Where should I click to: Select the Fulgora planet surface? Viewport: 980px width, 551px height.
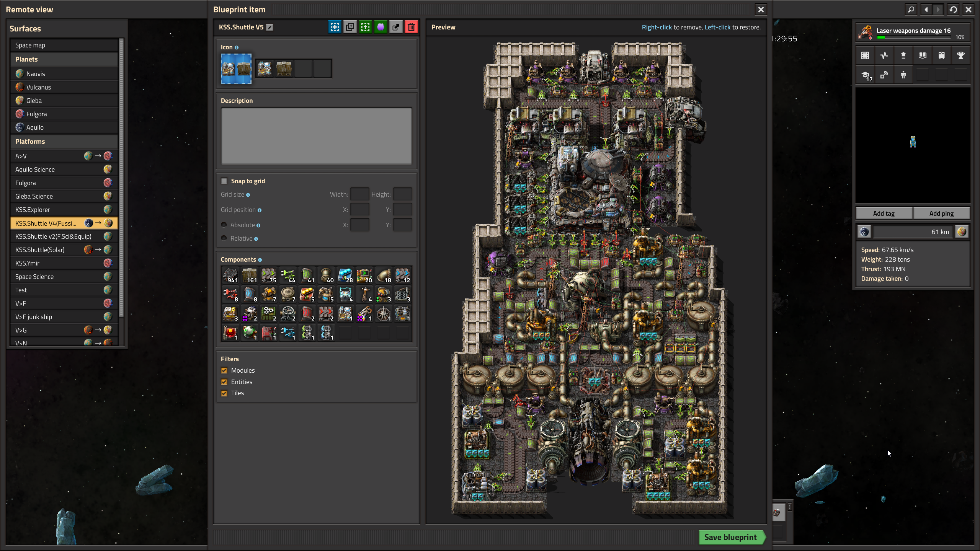tap(64, 114)
